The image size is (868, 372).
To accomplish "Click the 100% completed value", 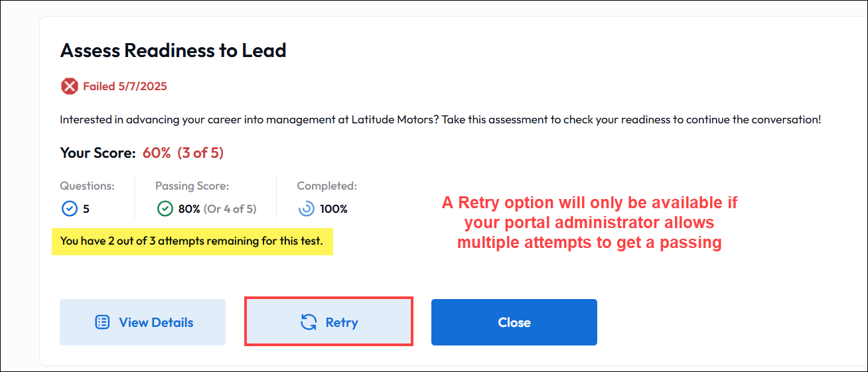I will 333,209.
